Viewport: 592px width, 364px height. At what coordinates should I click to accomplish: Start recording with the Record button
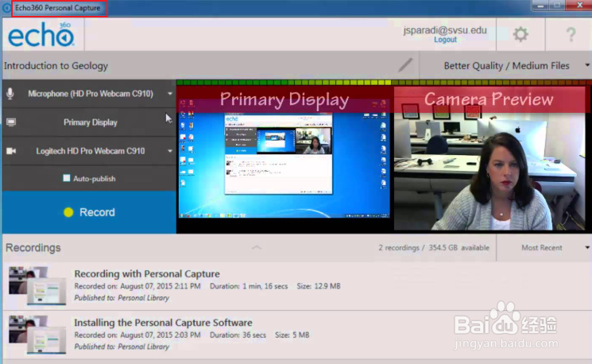90,212
